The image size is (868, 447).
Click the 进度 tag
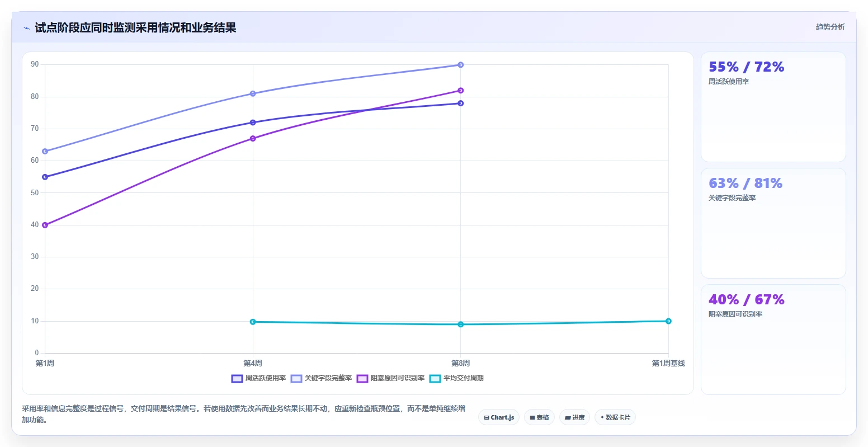pos(574,417)
